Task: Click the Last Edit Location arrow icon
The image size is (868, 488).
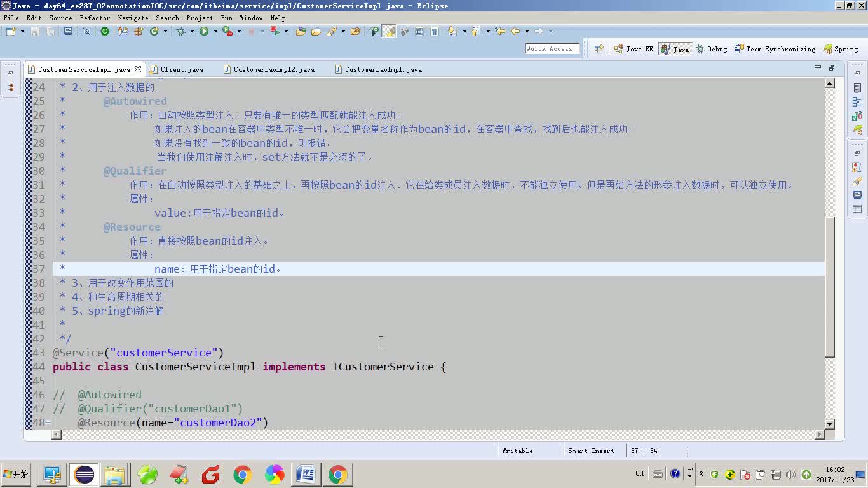Action: click(500, 31)
